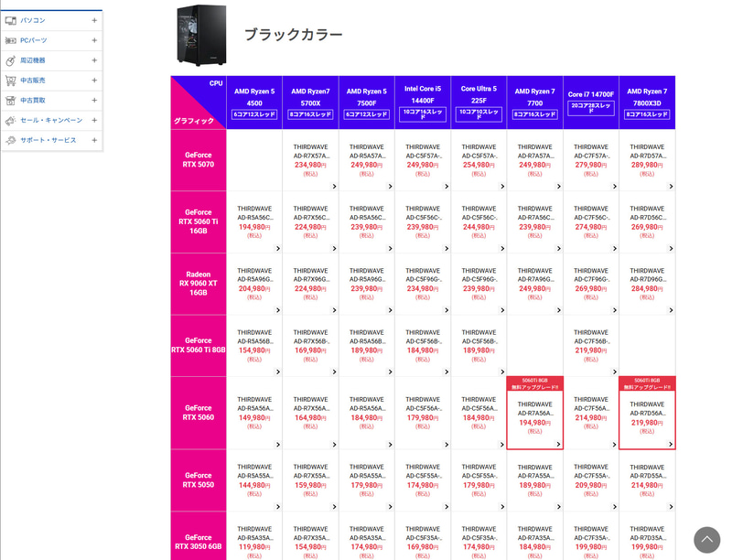Expand the PCパーツ menu plus sign

[94, 40]
